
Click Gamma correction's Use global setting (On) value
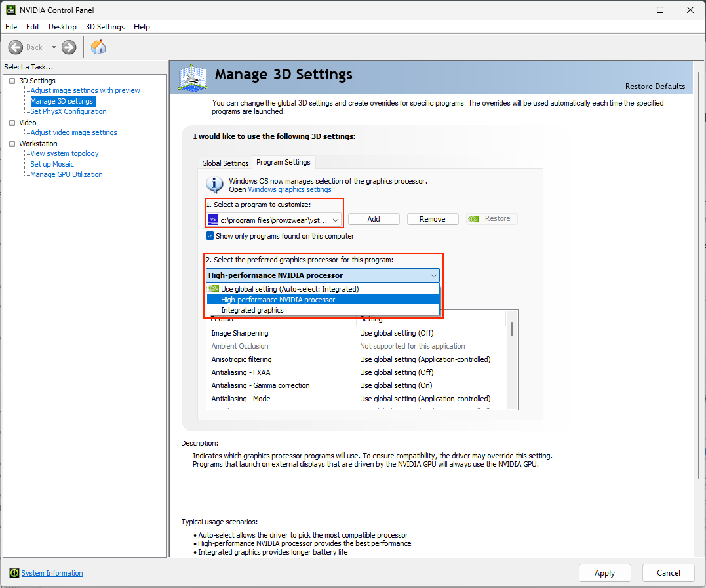click(x=396, y=385)
